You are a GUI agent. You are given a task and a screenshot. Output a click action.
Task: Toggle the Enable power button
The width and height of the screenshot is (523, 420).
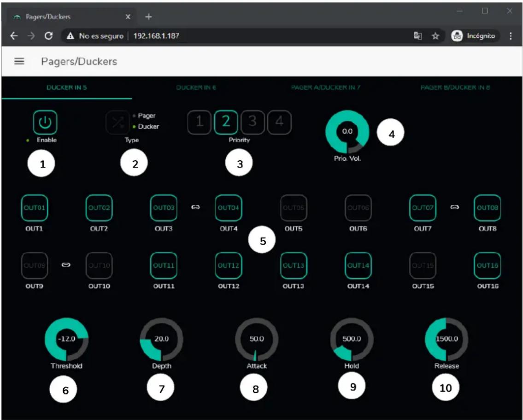(x=45, y=122)
